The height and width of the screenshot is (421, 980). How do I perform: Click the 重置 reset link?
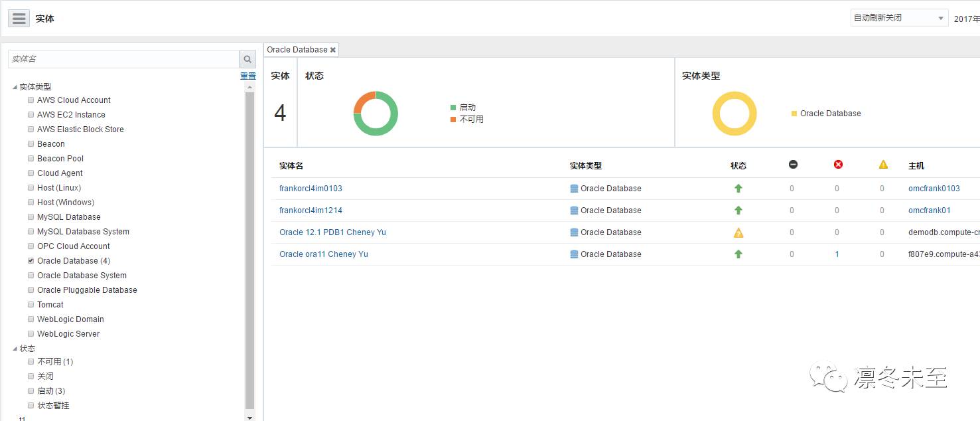pos(247,76)
